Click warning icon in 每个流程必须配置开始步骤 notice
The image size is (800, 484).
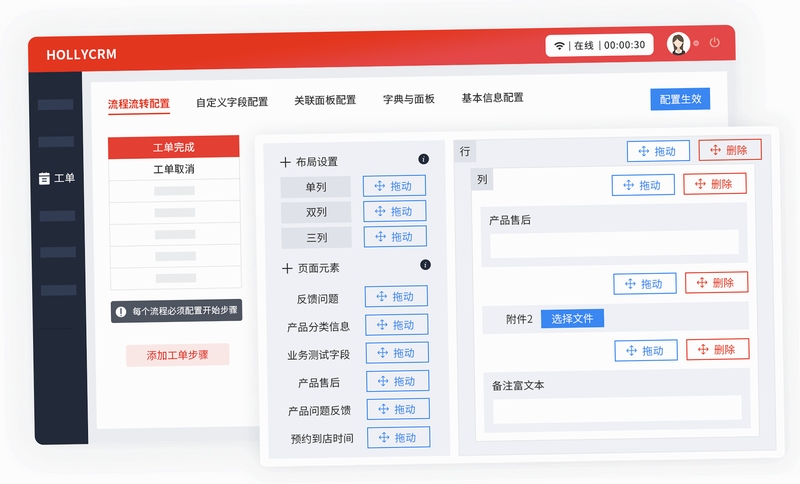(x=121, y=312)
